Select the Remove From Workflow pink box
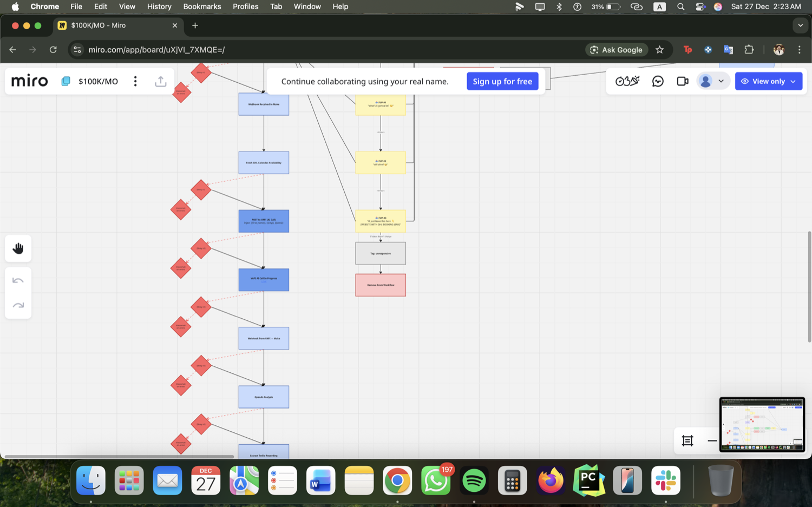812x507 pixels. pyautogui.click(x=381, y=285)
